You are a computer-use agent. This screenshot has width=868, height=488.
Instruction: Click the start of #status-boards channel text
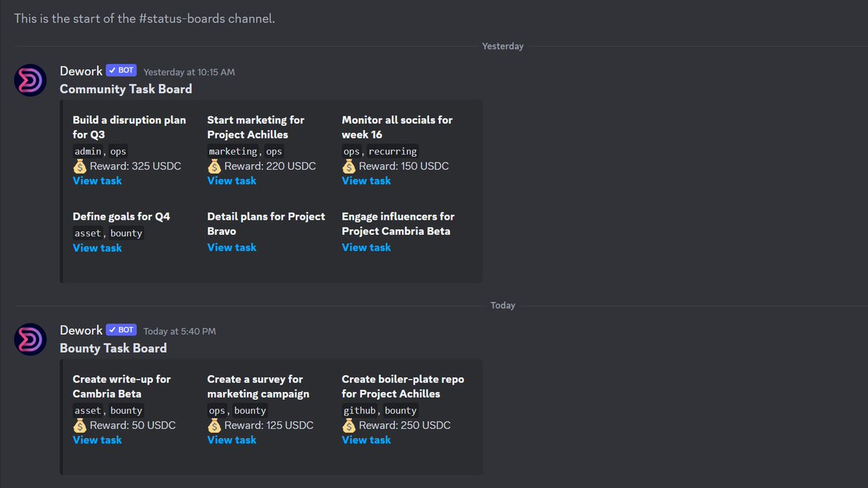(145, 19)
